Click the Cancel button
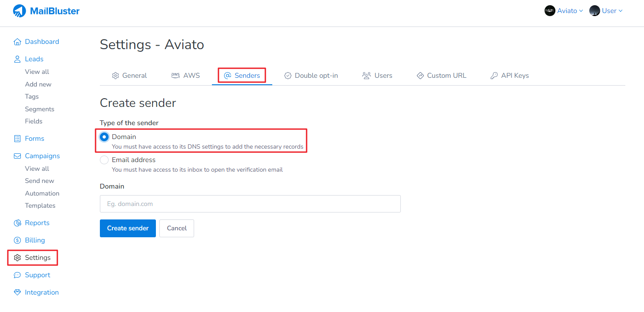 (177, 228)
